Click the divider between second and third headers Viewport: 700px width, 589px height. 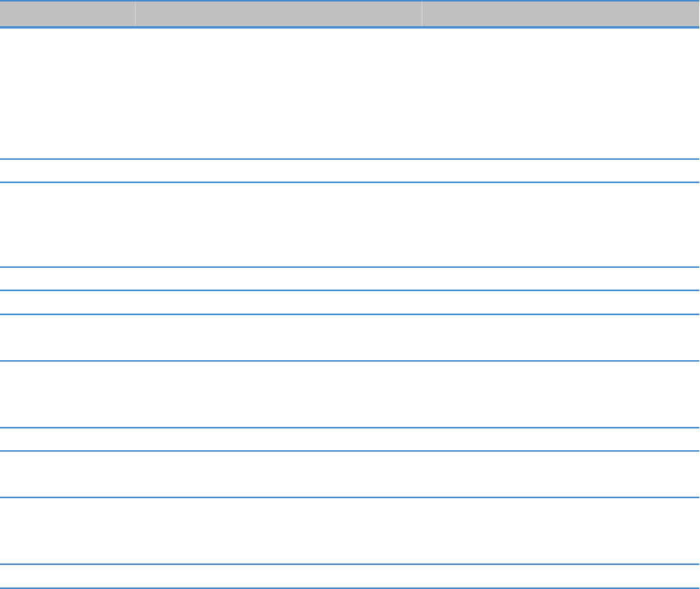pos(422,14)
